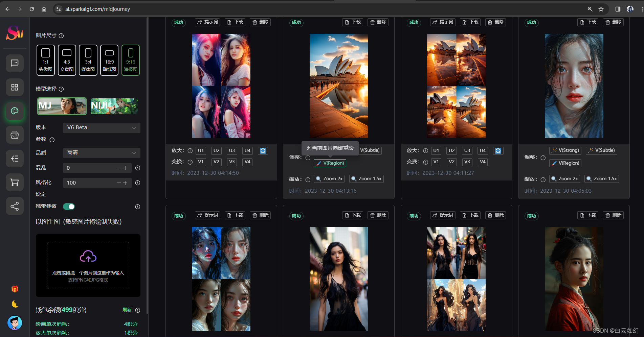Click Zoom 1.5x on 04:05:03 card
Screen dimensions: 644x337
[602, 179]
